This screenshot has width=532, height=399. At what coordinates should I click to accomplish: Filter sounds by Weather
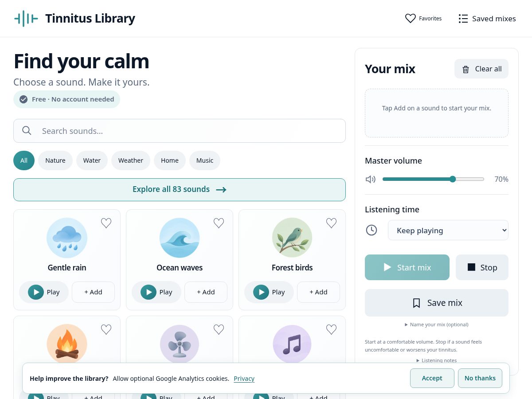pyautogui.click(x=131, y=160)
